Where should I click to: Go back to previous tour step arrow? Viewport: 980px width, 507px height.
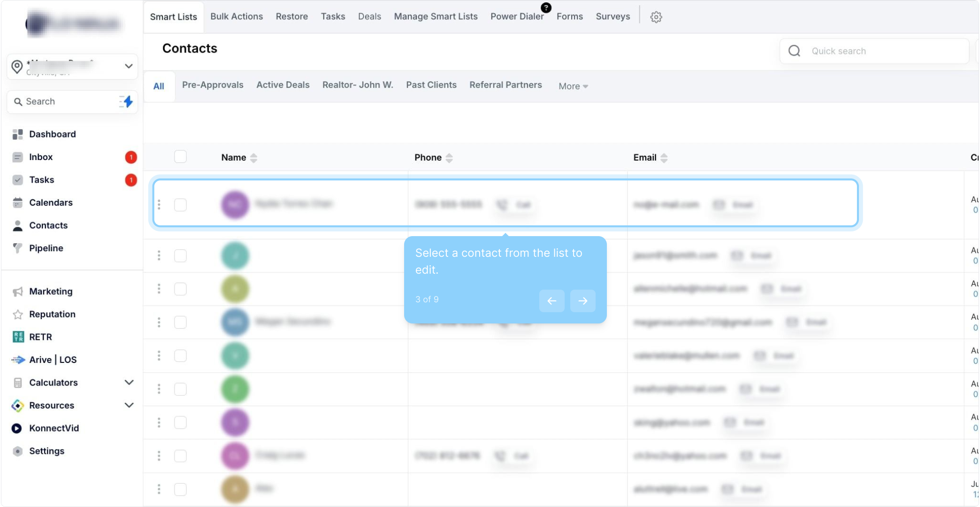[551, 300]
